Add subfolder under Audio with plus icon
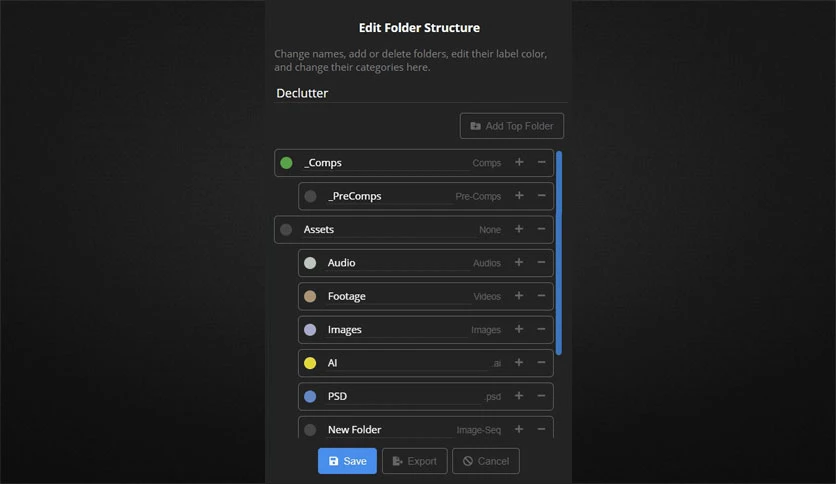Viewport: 836px width, 484px height. click(x=519, y=262)
